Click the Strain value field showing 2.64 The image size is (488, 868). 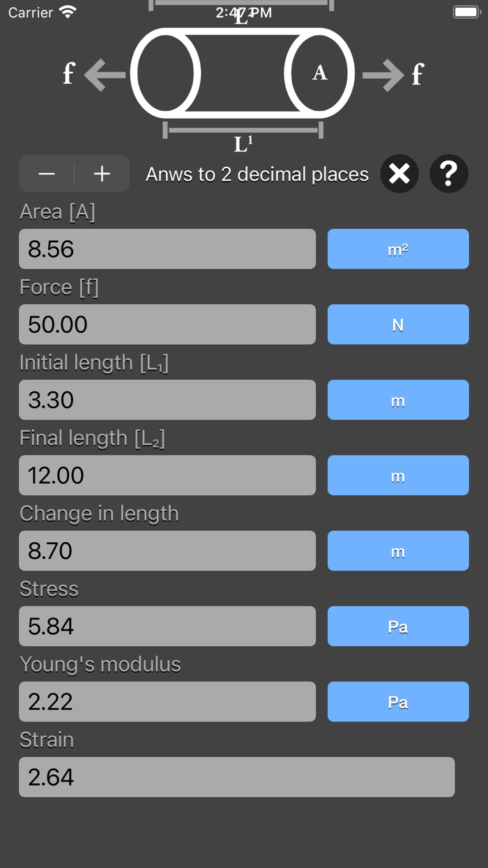[237, 777]
